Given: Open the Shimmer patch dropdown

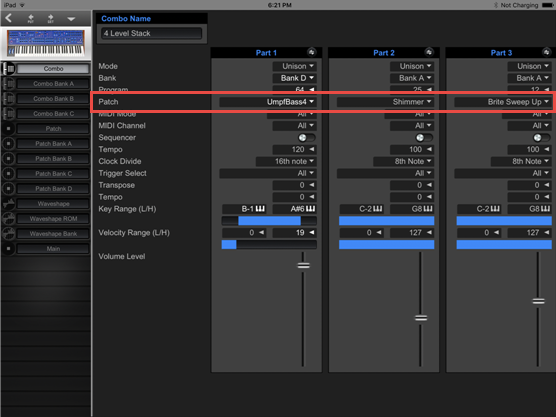Looking at the screenshot, I should (385, 102).
